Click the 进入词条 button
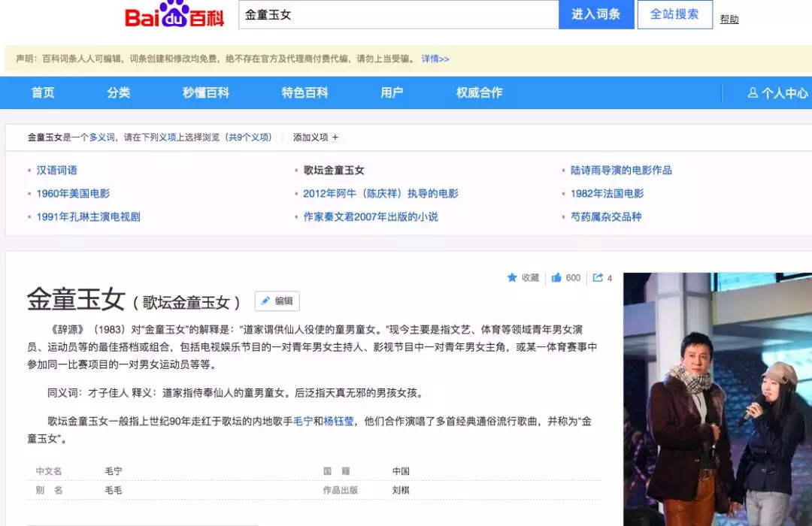Image resolution: width=812 pixels, height=526 pixels. coord(596,15)
